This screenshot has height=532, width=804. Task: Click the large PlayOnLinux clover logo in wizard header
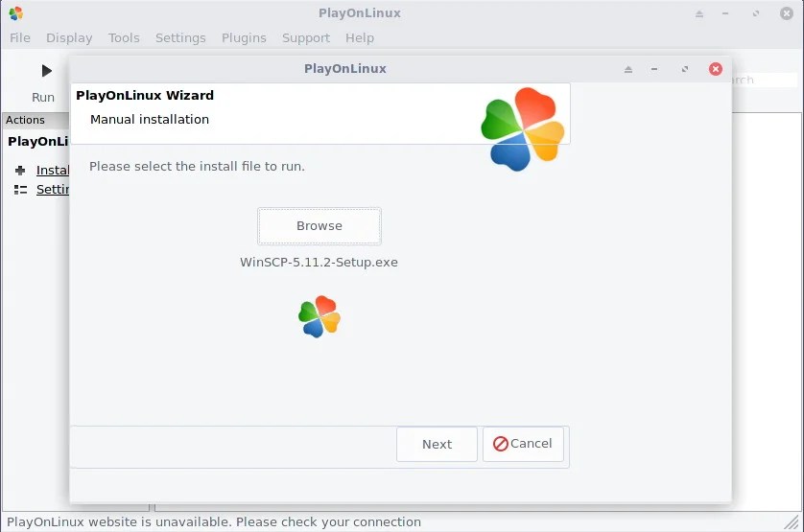pos(523,128)
